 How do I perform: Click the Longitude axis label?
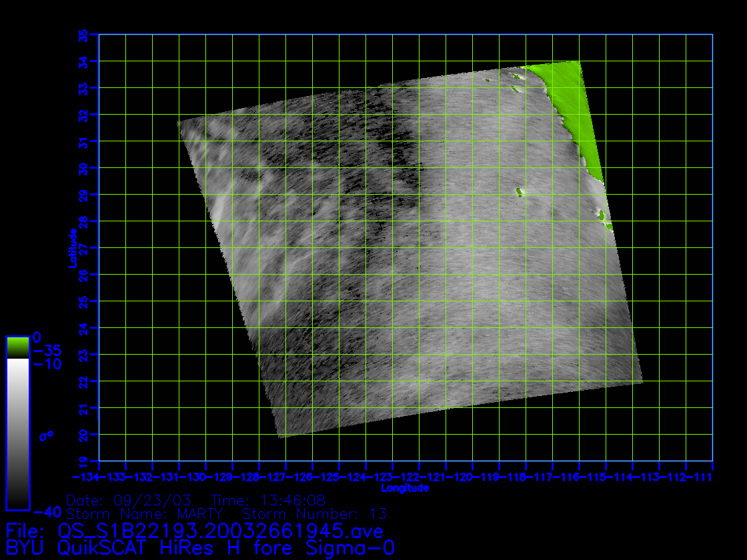click(404, 488)
